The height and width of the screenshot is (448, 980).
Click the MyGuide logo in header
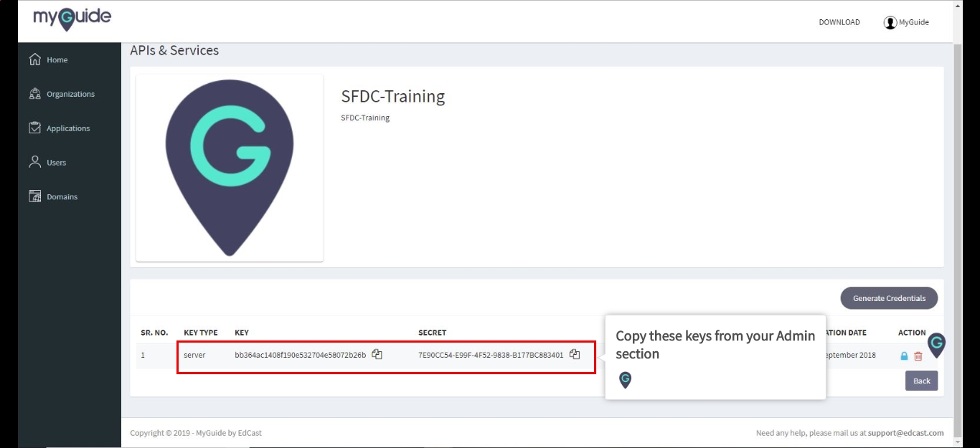(x=72, y=18)
